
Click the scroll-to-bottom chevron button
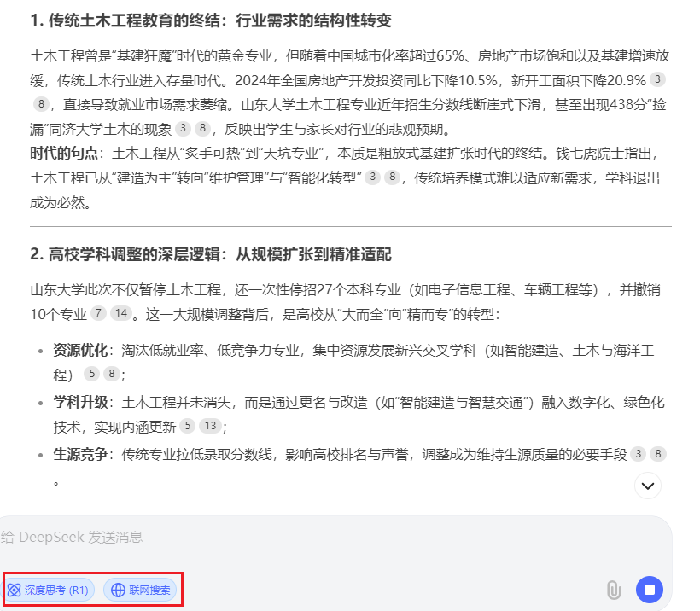[648, 486]
